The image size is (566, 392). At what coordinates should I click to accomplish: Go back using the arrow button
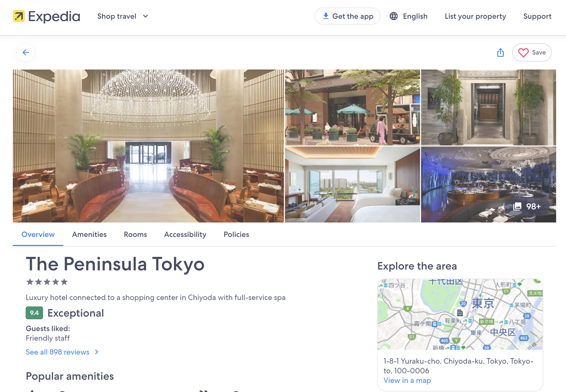point(26,52)
